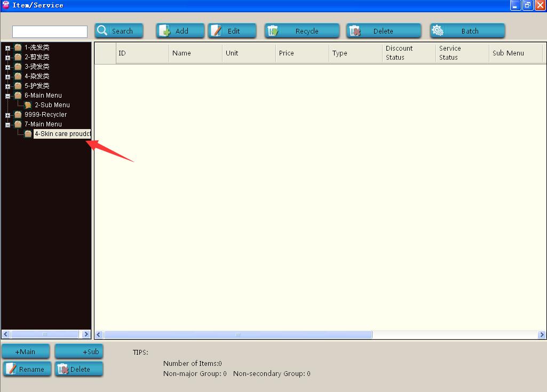Screen dimensions: 547x392
Task: Expand the 9999-Recycler node
Action: coord(7,115)
